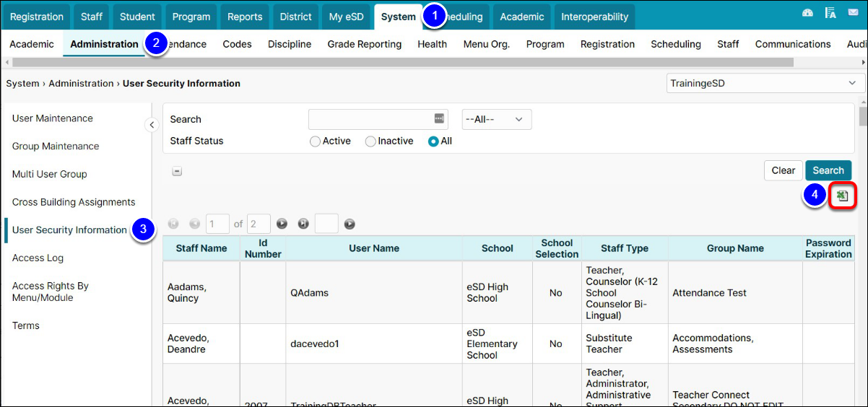
Task: Click the submenu scrollbar right arrow
Action: click(864, 63)
